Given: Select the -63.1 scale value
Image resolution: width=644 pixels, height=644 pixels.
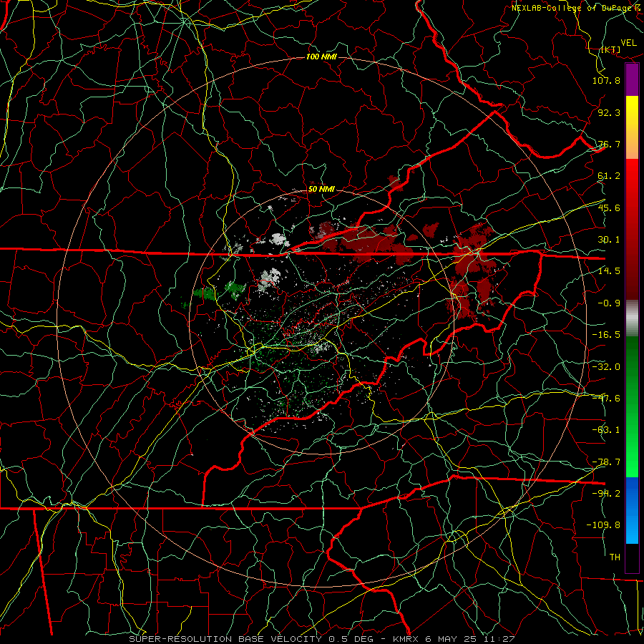Looking at the screenshot, I should click(x=606, y=430).
